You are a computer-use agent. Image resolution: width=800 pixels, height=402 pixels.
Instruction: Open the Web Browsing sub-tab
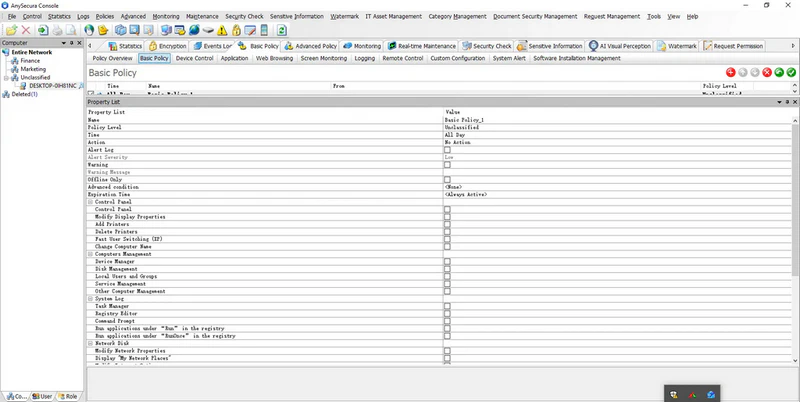click(274, 58)
